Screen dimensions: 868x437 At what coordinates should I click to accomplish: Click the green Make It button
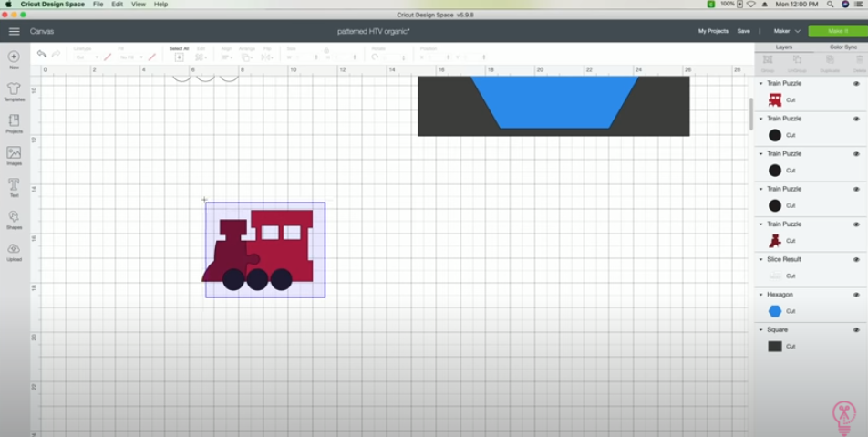pyautogui.click(x=838, y=31)
